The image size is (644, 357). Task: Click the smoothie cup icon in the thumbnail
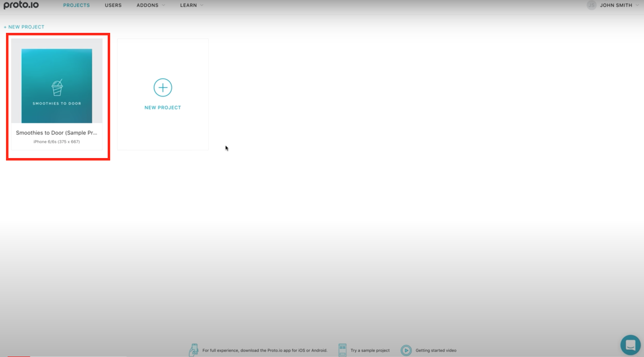57,87
